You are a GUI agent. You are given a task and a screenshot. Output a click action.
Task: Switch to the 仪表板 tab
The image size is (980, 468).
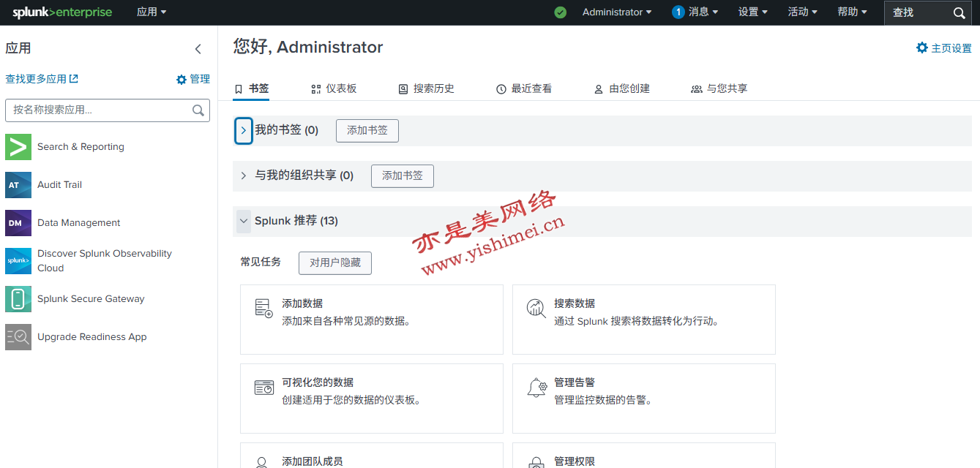[334, 88]
